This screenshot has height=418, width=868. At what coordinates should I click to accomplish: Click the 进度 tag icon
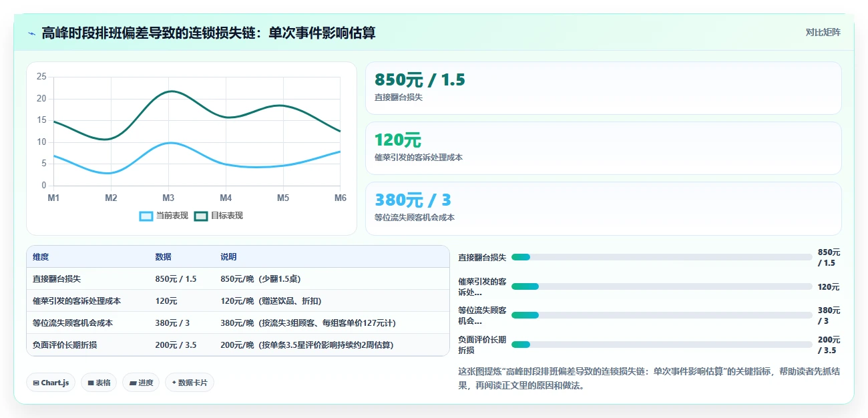(x=133, y=383)
